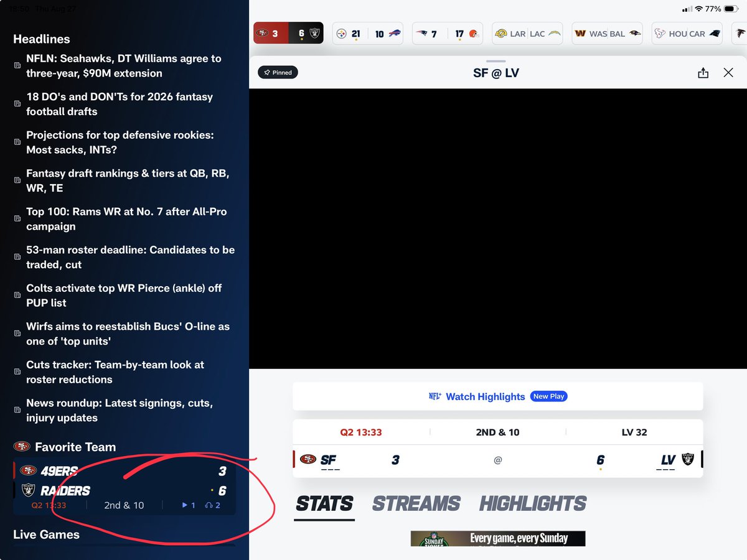Select the 49ers vs Raiders score chip

click(x=288, y=34)
